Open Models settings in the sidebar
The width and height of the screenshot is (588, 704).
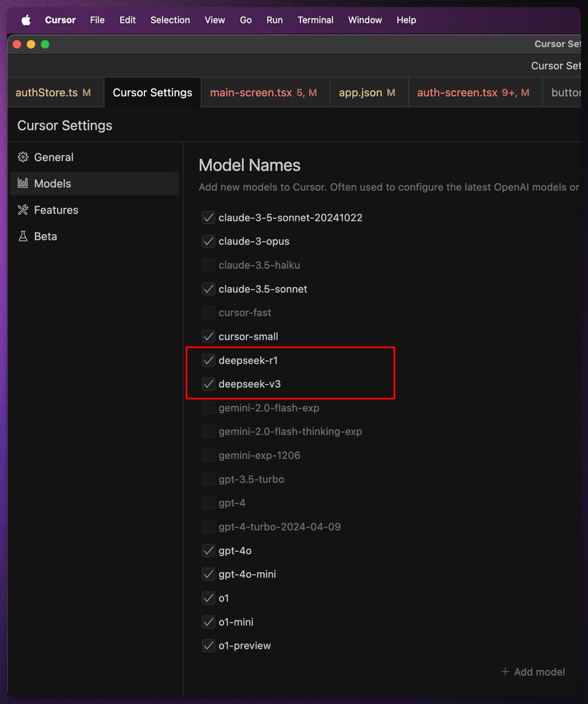[95, 184]
